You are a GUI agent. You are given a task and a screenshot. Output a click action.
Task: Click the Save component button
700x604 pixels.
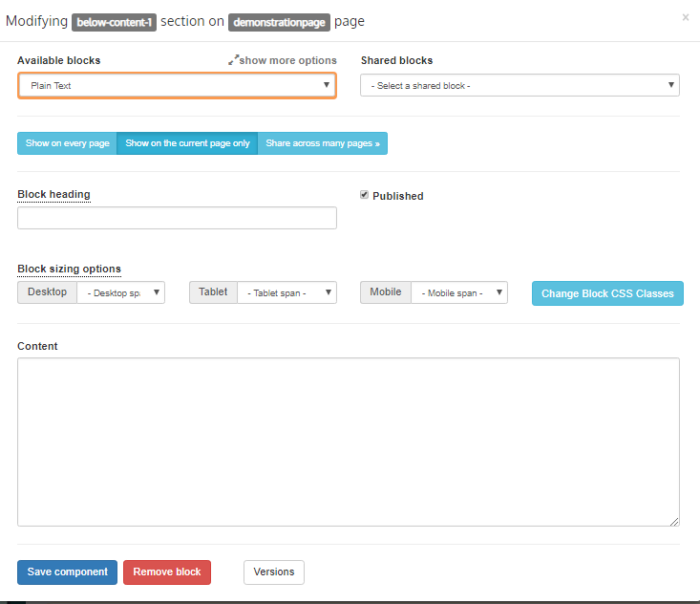click(x=67, y=572)
